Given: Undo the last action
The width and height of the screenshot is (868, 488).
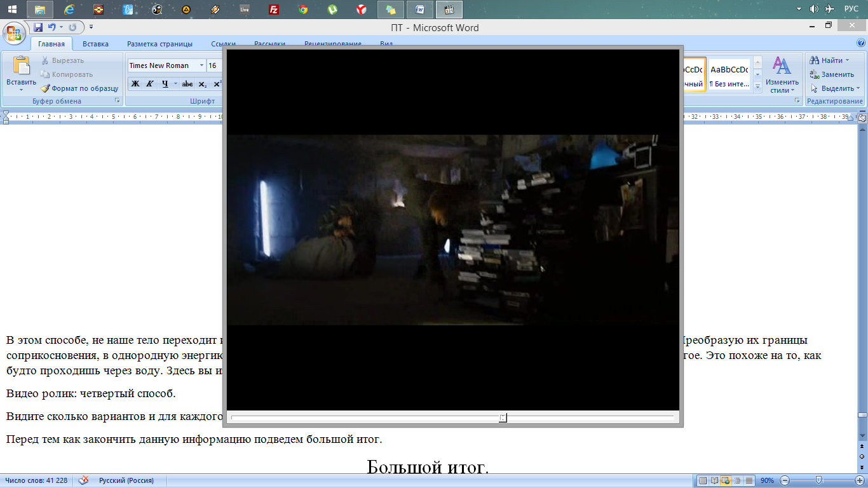Looking at the screenshot, I should click(x=52, y=27).
